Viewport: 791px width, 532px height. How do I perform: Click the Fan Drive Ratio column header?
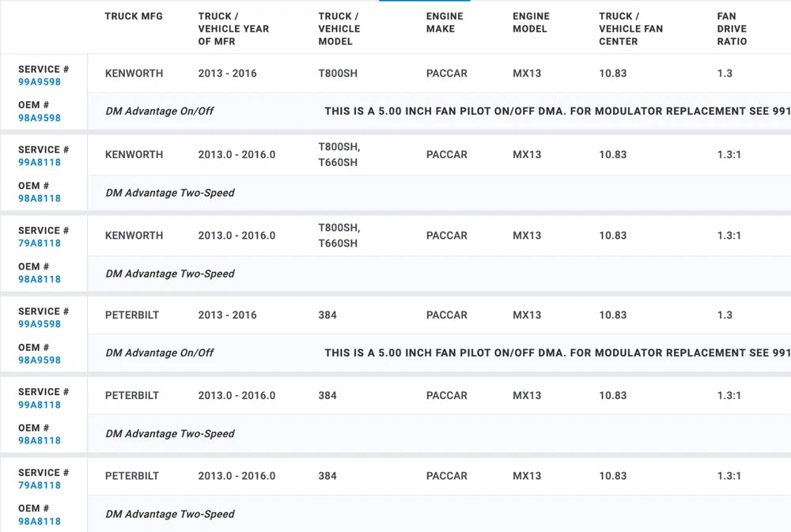732,28
